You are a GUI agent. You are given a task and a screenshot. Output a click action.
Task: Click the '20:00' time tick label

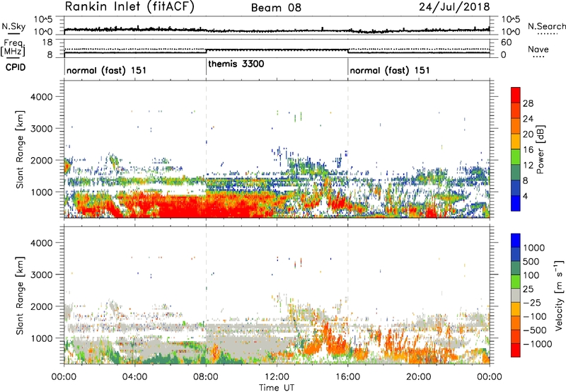tap(419, 377)
